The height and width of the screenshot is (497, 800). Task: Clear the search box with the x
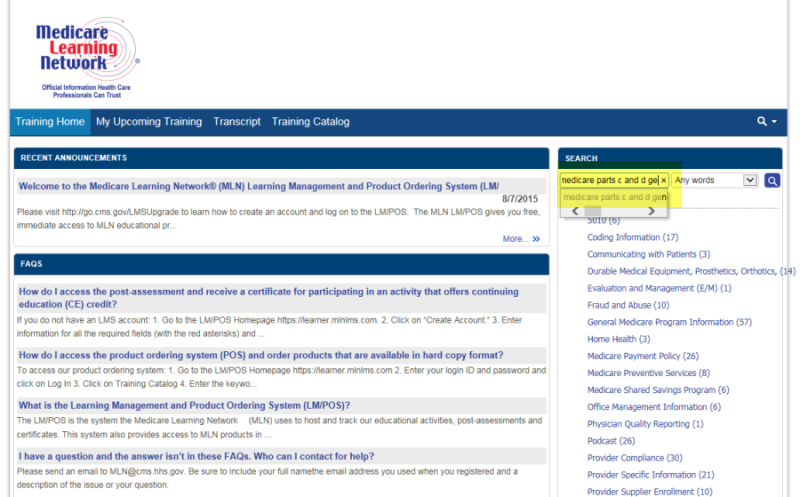pos(663,180)
